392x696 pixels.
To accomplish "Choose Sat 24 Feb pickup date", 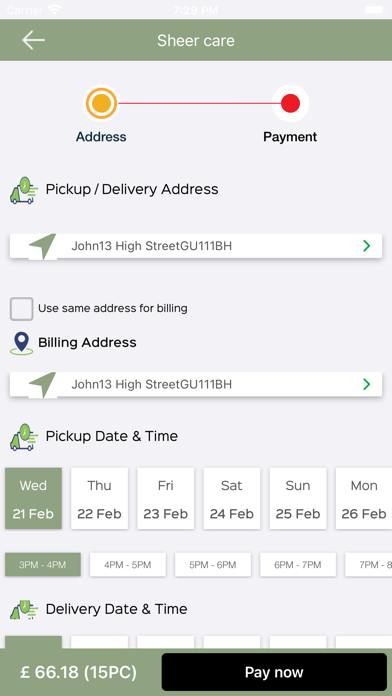I will click(x=232, y=498).
